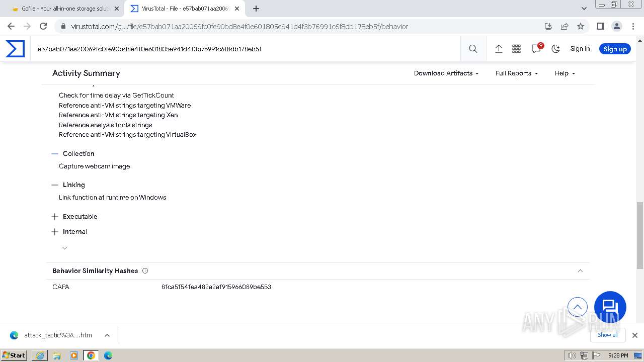The width and height of the screenshot is (644, 362).
Task: Reload the page
Action: coord(43,26)
